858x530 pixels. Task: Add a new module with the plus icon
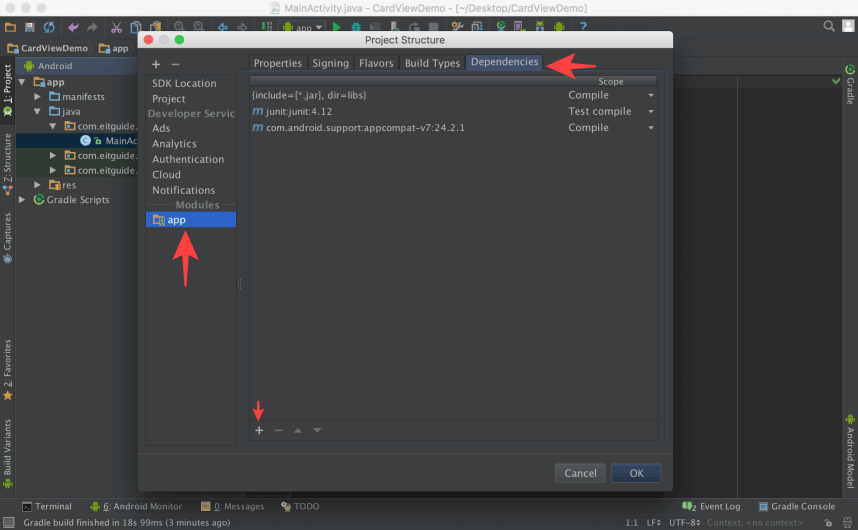[x=156, y=65]
